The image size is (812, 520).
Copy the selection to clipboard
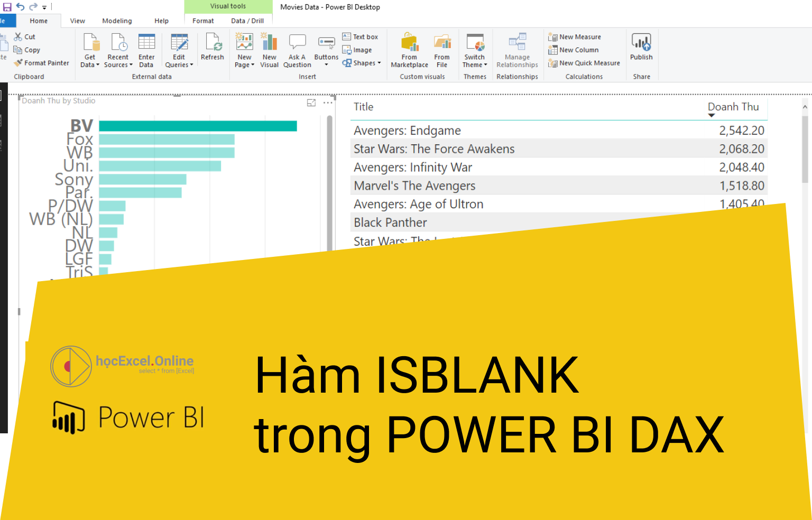pos(27,50)
